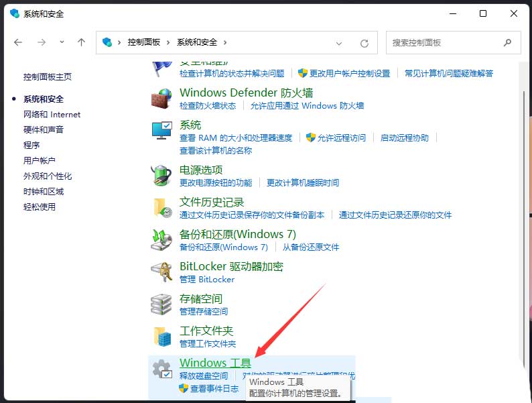Select 硬件和声音 in the sidebar

click(44, 129)
